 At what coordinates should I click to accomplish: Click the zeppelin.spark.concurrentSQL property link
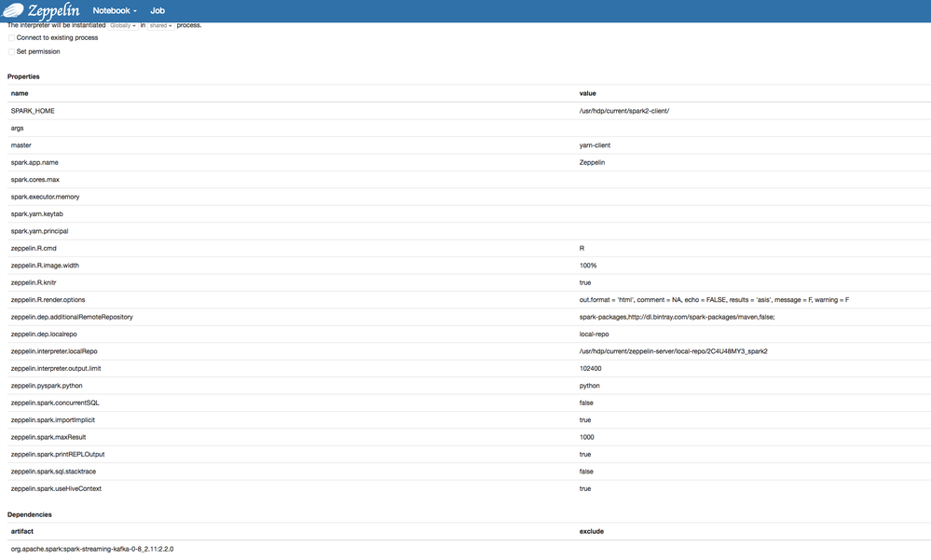pyautogui.click(x=54, y=403)
